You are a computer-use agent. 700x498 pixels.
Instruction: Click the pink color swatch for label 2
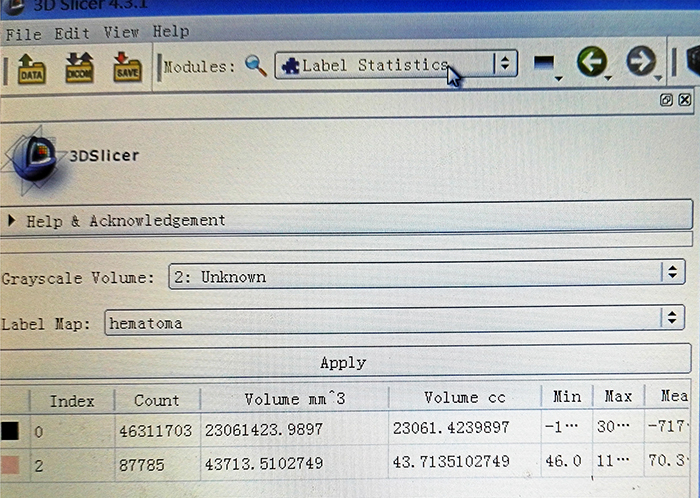coord(10,465)
